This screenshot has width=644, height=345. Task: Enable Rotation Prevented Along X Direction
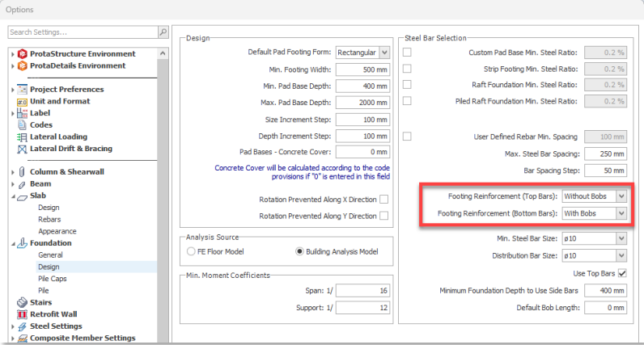click(383, 200)
